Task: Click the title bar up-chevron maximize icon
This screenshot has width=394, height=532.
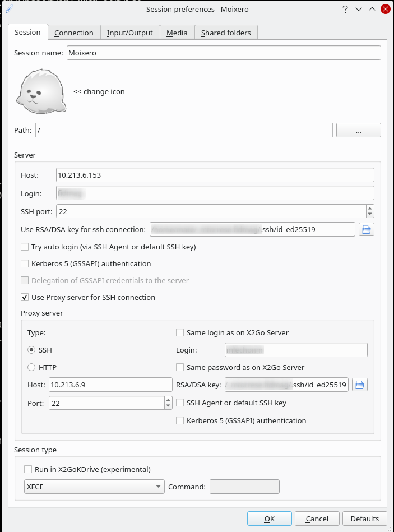Action: click(372, 9)
